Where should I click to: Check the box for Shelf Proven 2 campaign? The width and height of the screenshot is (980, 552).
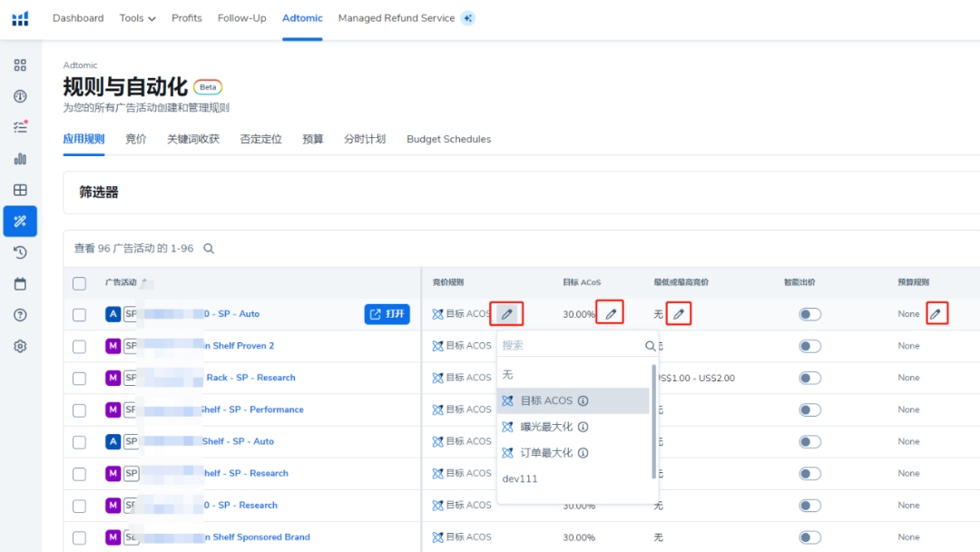(x=79, y=346)
